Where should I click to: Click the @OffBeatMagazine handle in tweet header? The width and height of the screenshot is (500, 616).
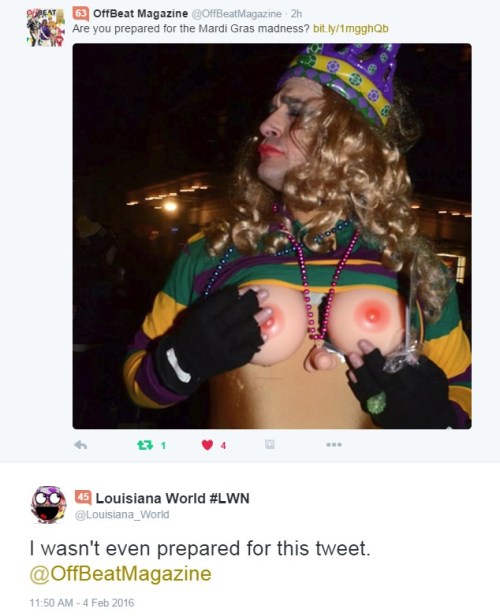[236, 14]
